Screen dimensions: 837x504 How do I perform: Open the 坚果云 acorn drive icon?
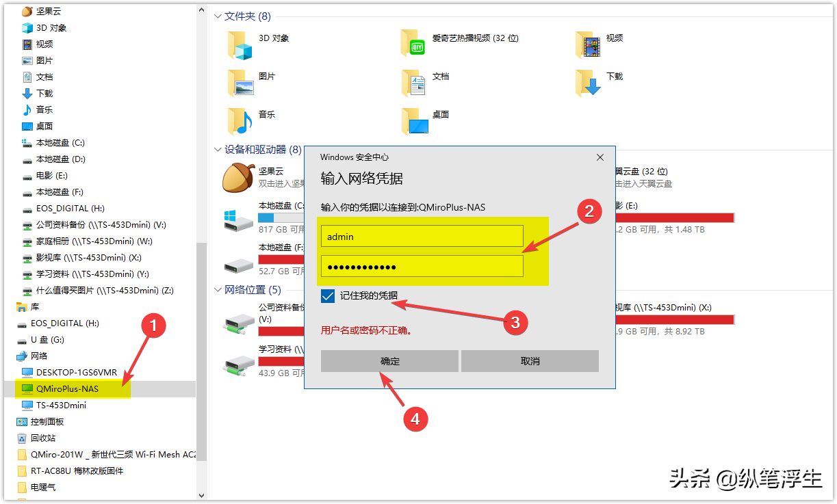coord(237,178)
